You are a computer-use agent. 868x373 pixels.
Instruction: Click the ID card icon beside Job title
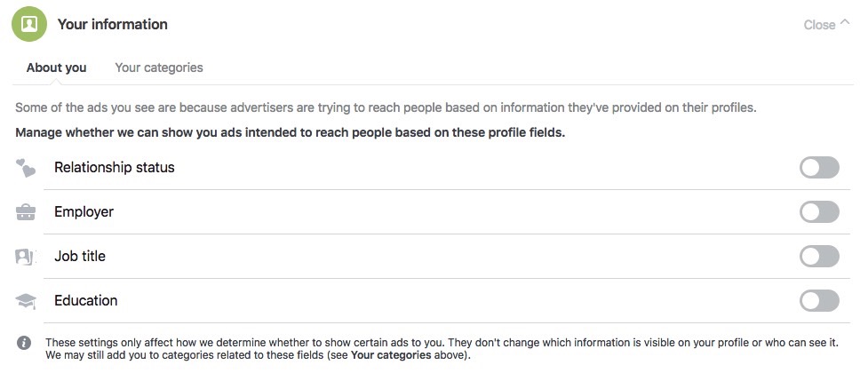click(25, 257)
